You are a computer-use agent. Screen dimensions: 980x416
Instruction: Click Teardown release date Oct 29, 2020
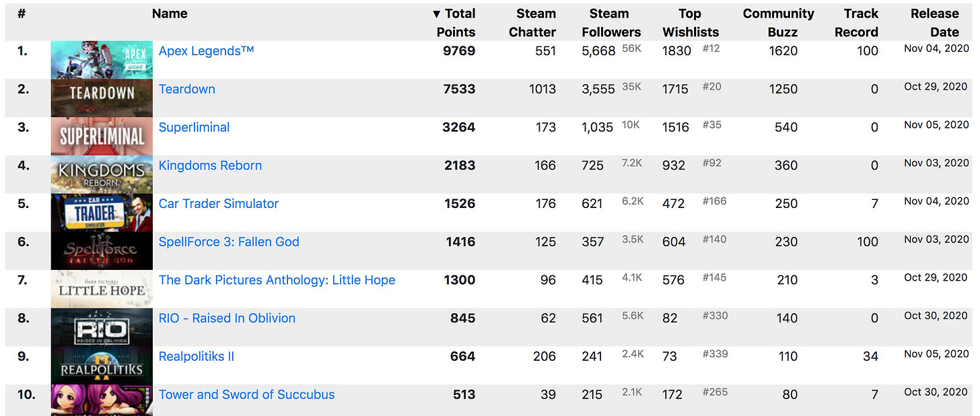click(937, 87)
